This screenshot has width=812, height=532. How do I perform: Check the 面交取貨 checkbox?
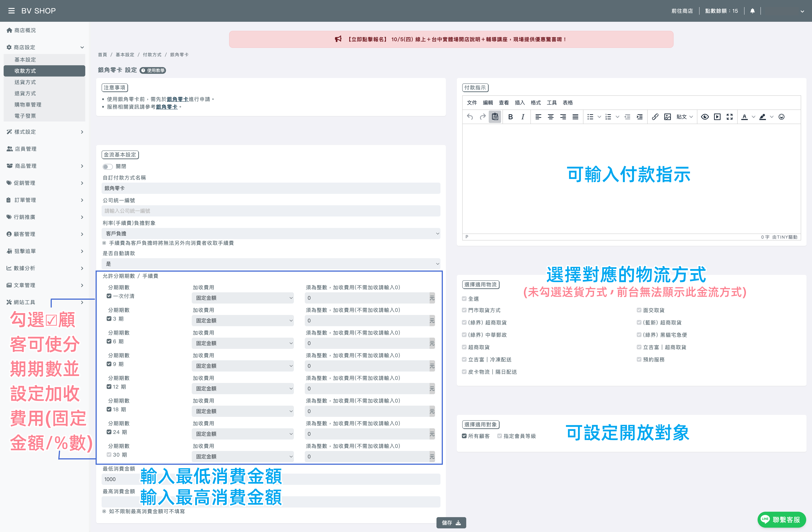639,310
